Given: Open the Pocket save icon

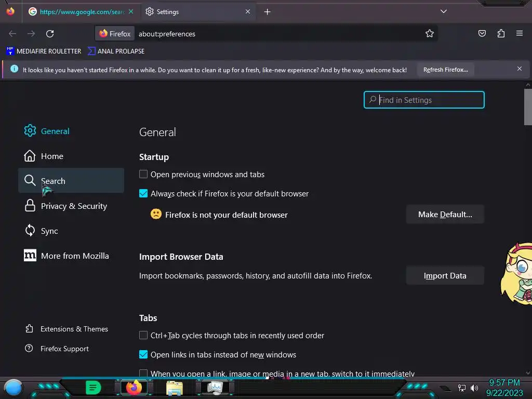Looking at the screenshot, I should [482, 33].
